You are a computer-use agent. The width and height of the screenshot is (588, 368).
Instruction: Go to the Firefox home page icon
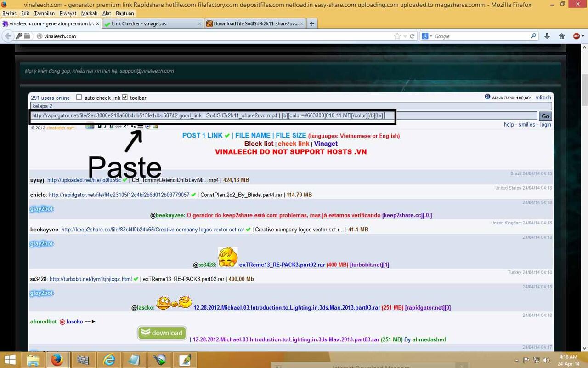561,36
